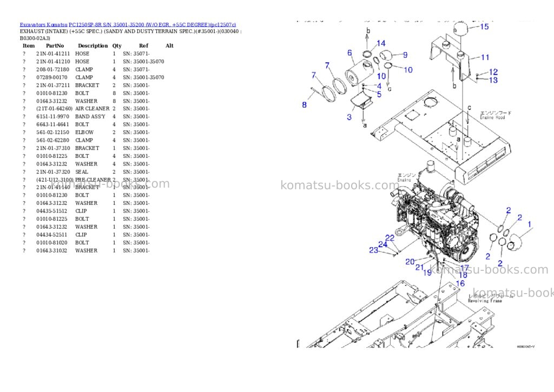The image size is (554, 392).
Task: Click callout number 6 in the diagram
Action: click(x=349, y=53)
